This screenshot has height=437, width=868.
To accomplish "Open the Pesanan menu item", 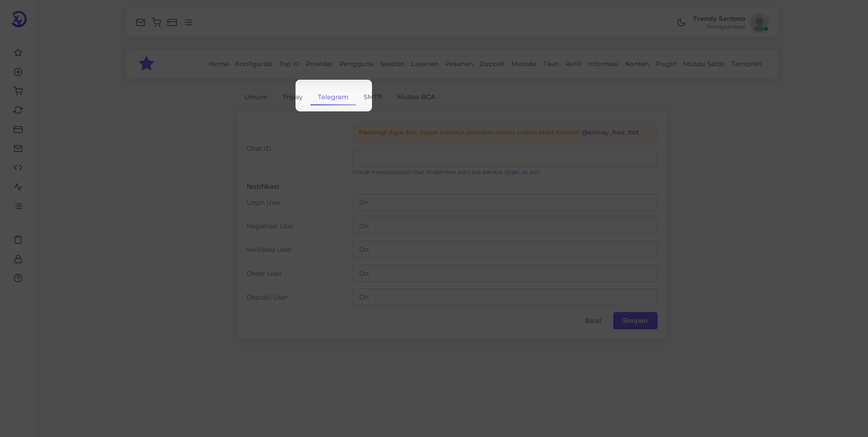I will tap(459, 64).
